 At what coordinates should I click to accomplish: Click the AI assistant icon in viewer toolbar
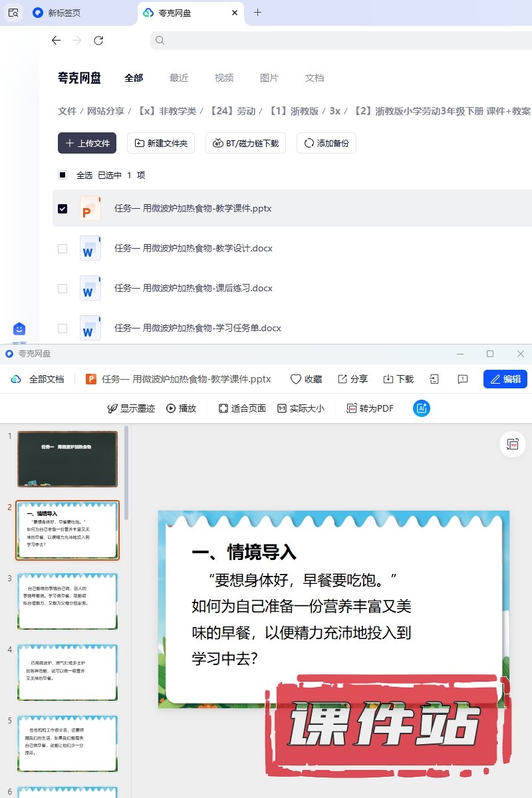pos(422,408)
